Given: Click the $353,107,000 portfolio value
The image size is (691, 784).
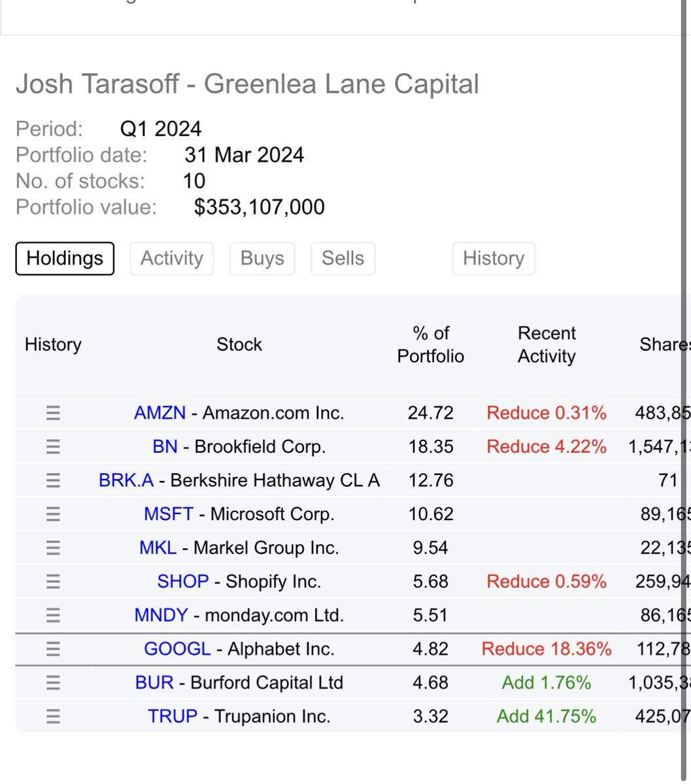Looking at the screenshot, I should pos(260,207).
